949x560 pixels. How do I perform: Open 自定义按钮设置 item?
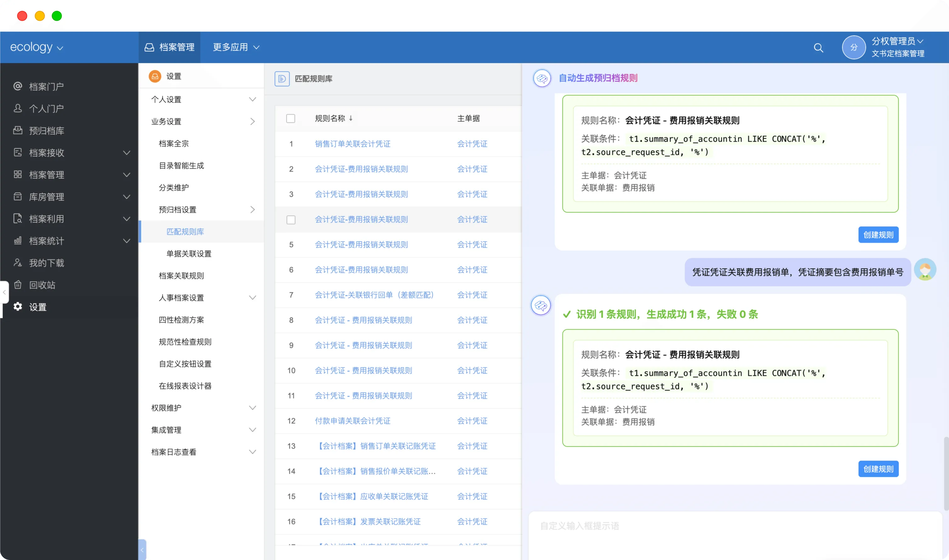[x=185, y=364]
